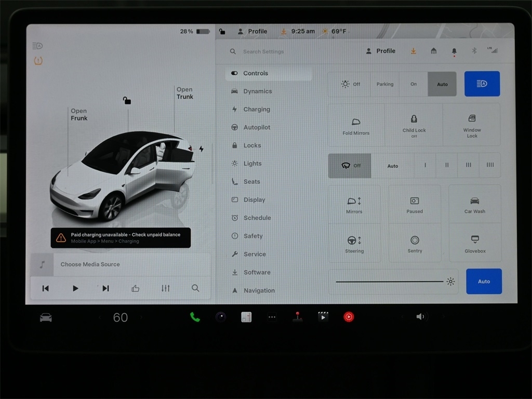Screen dimensions: 532x399
Task: Select wiper speed IIII
Action: pos(490,165)
